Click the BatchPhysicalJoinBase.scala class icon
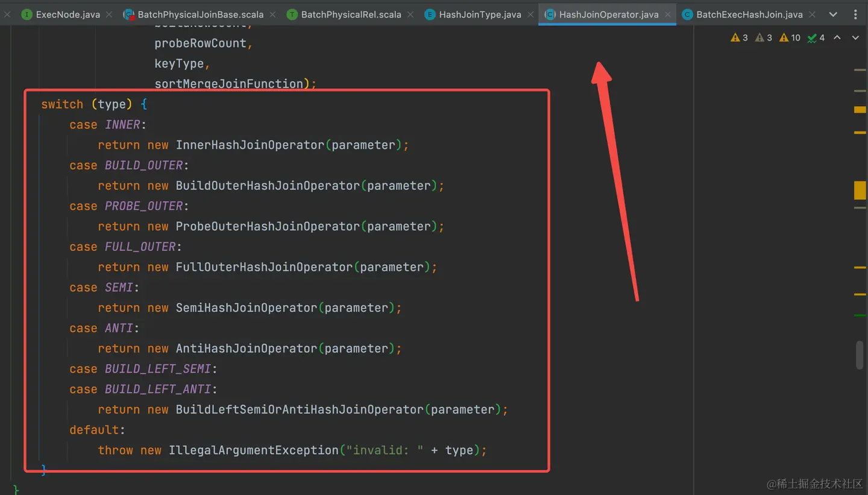868x495 pixels. point(128,14)
